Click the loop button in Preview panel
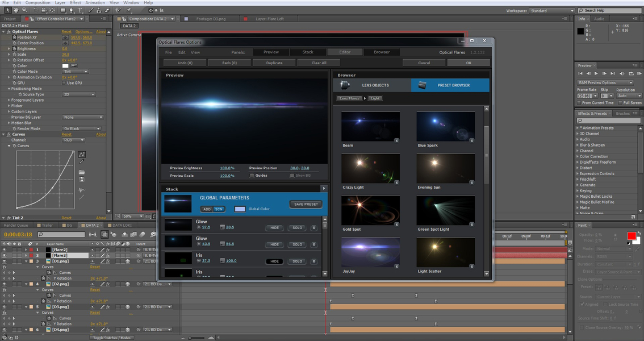 [631, 73]
